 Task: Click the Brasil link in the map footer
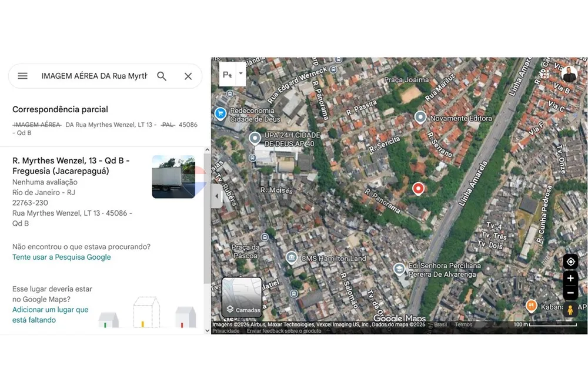click(440, 324)
